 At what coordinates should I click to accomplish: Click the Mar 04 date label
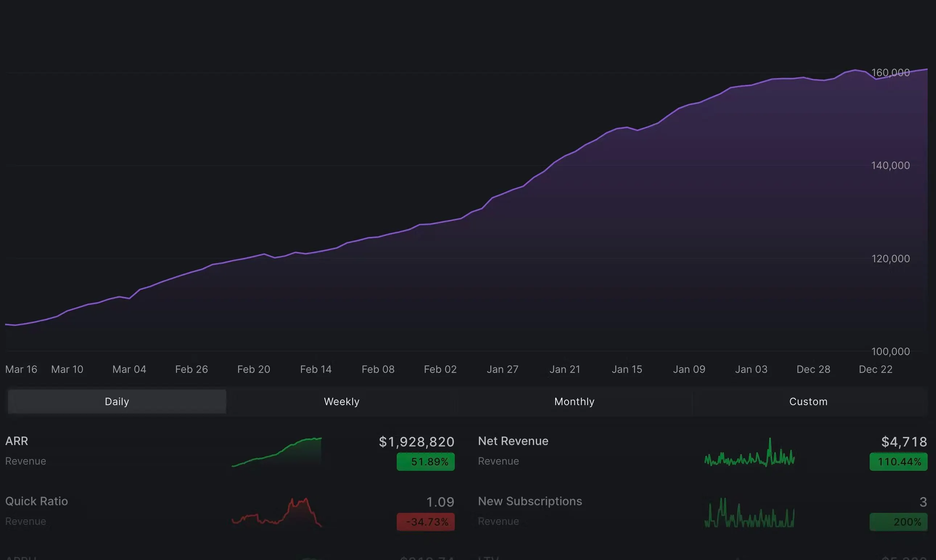[129, 369]
